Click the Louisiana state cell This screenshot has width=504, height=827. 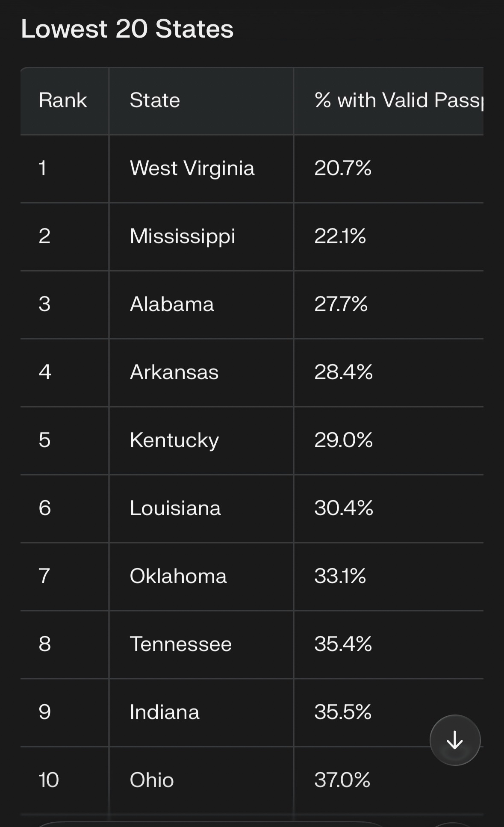tap(175, 508)
